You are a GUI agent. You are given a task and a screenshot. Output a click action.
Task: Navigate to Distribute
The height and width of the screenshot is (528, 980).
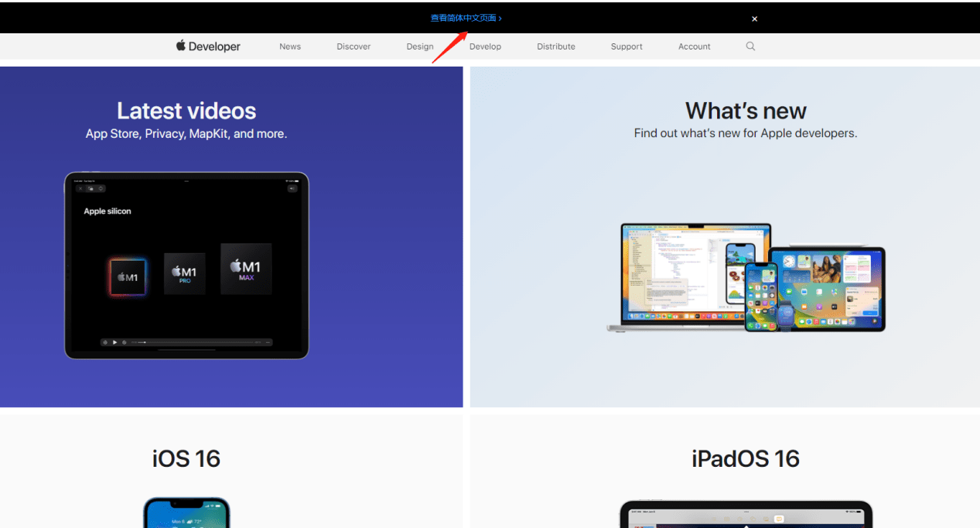tap(556, 46)
